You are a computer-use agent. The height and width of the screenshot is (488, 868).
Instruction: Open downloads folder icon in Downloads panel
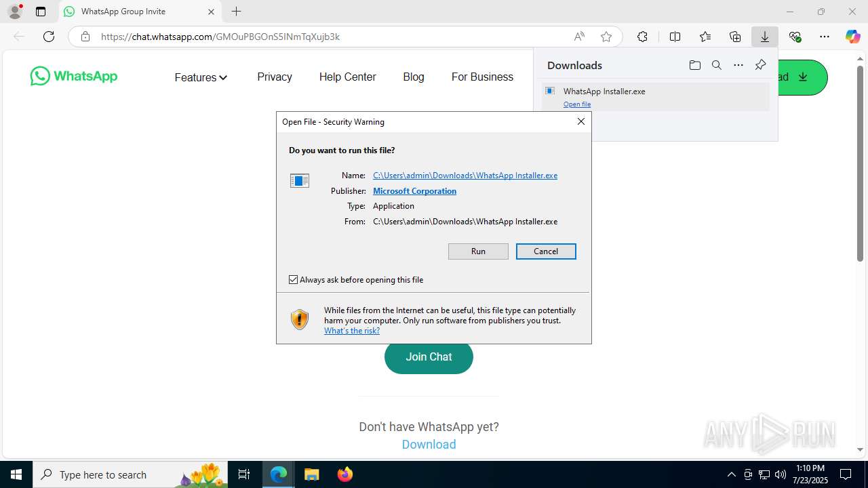click(x=694, y=65)
